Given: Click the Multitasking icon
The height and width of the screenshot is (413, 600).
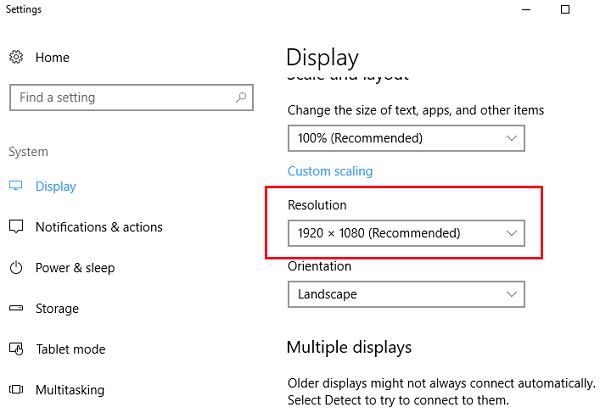Looking at the screenshot, I should (16, 390).
